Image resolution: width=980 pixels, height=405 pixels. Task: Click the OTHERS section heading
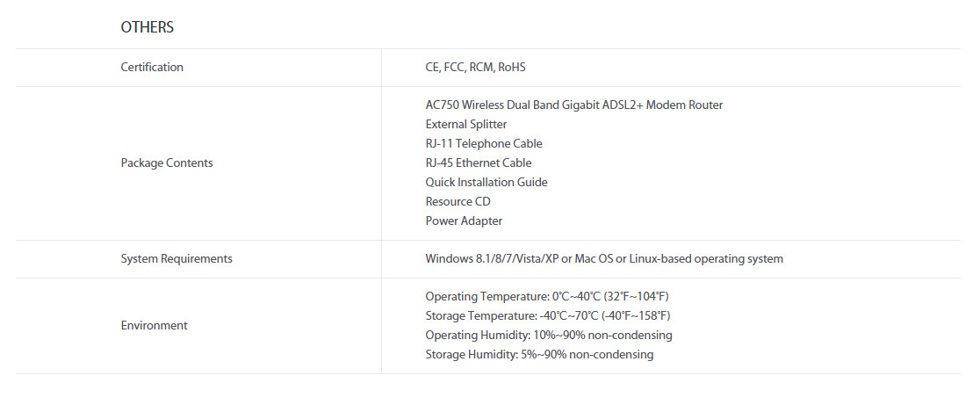(x=147, y=27)
